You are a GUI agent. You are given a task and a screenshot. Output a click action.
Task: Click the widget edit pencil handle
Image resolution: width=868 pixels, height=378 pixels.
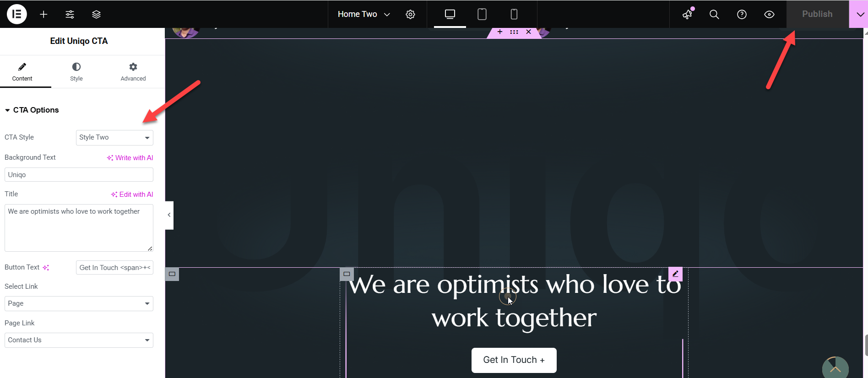[675, 274]
